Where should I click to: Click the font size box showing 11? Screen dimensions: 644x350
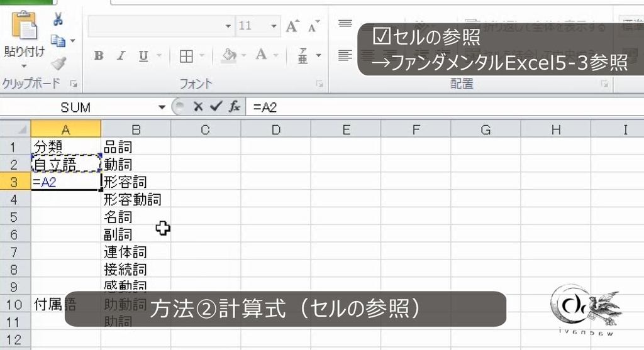(x=252, y=26)
